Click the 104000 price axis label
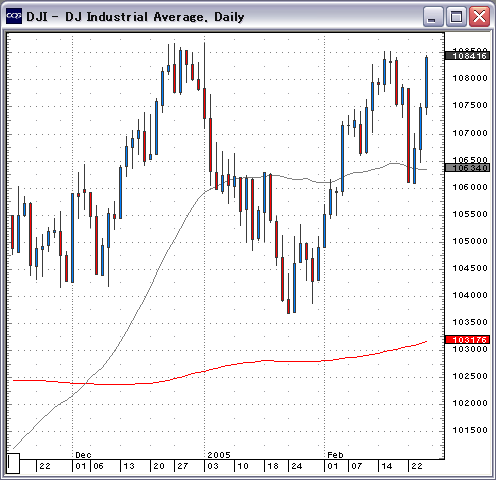Viewport: 496px width, 480px height. pyautogui.click(x=470, y=295)
